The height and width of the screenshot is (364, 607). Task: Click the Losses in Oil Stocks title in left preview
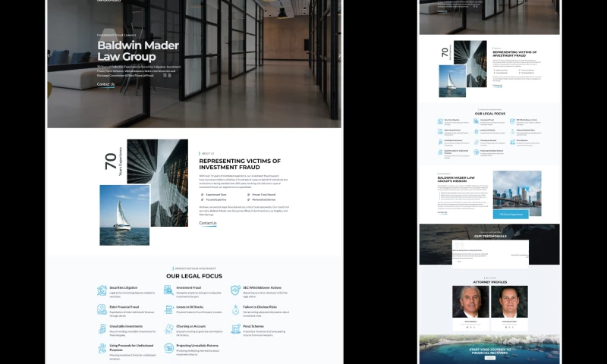(190, 307)
